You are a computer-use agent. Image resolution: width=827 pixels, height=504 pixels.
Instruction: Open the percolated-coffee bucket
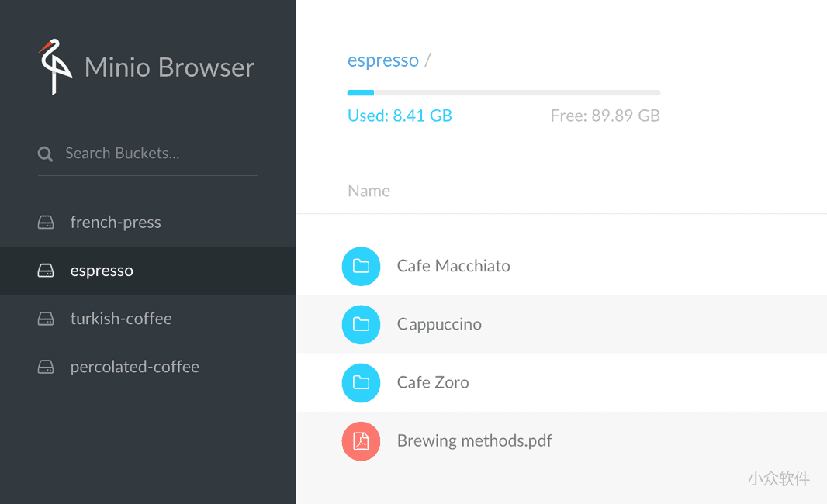135,366
